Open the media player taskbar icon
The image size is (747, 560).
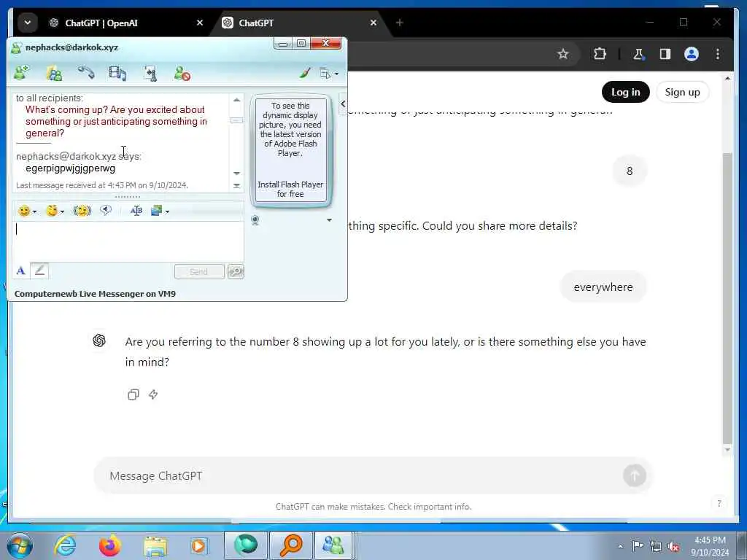(x=199, y=545)
